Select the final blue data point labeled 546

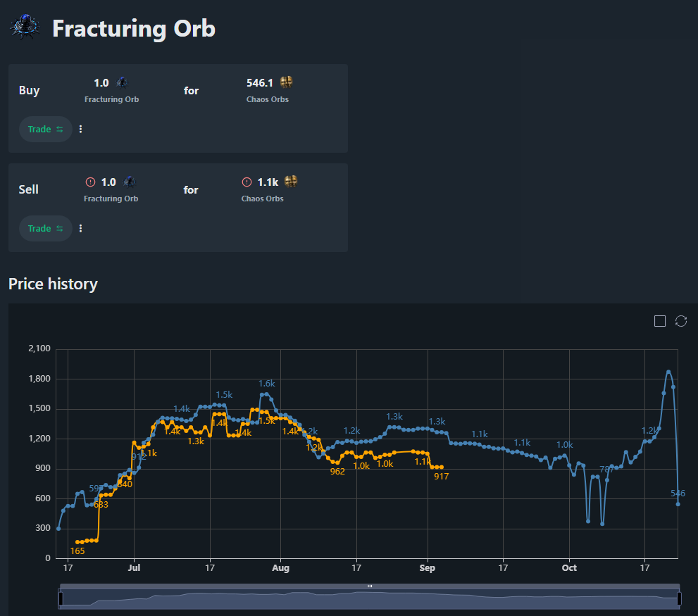(x=678, y=504)
